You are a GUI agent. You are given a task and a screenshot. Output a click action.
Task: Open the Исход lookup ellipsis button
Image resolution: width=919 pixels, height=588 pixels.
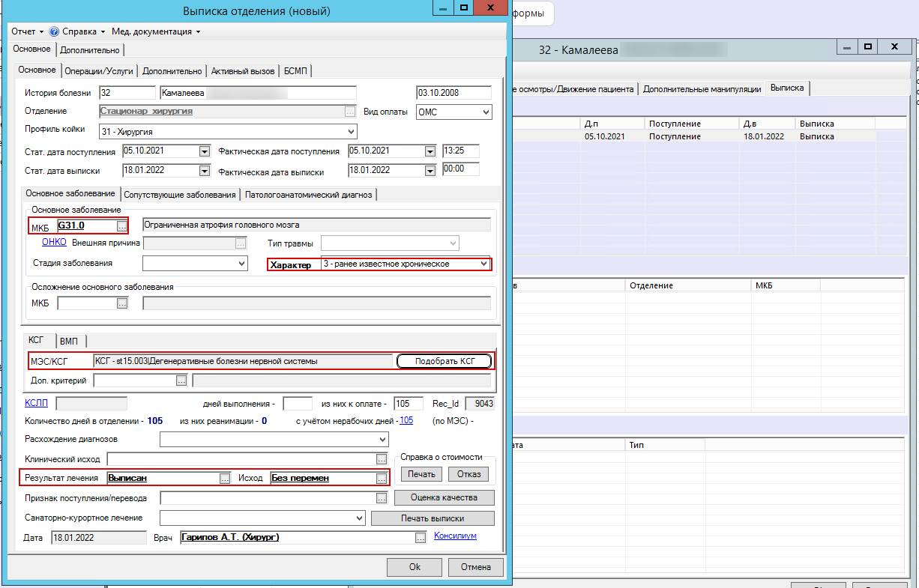(x=382, y=478)
